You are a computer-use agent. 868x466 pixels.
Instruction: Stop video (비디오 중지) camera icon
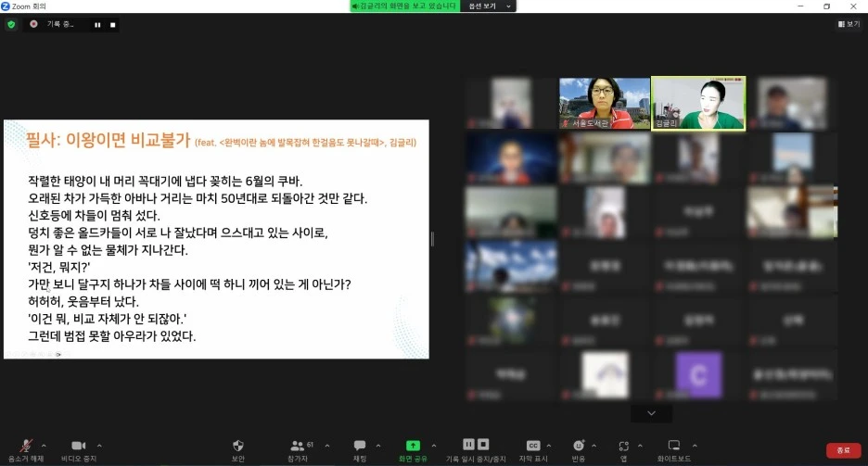[79, 446]
